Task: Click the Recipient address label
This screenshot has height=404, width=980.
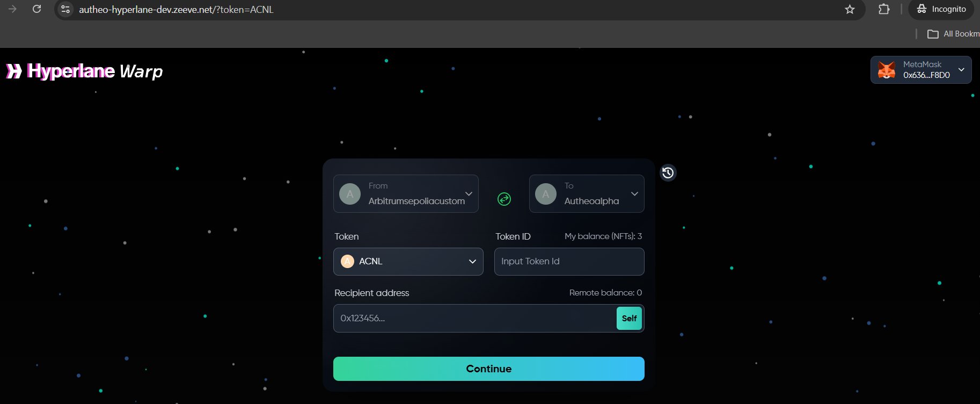Action: pyautogui.click(x=372, y=293)
